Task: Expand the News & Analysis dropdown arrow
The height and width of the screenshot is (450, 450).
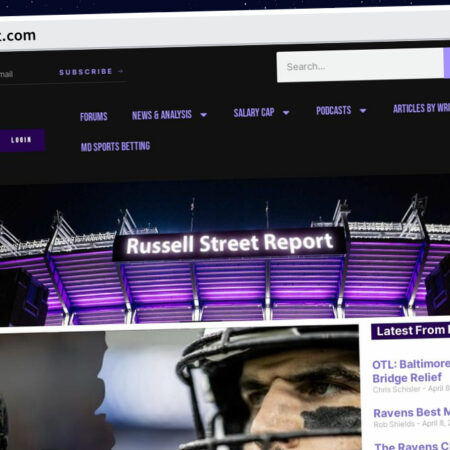Action: [x=203, y=115]
